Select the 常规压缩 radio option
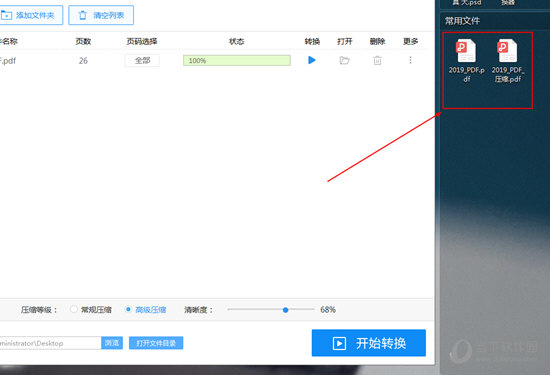The image size is (550, 375). [x=91, y=310]
